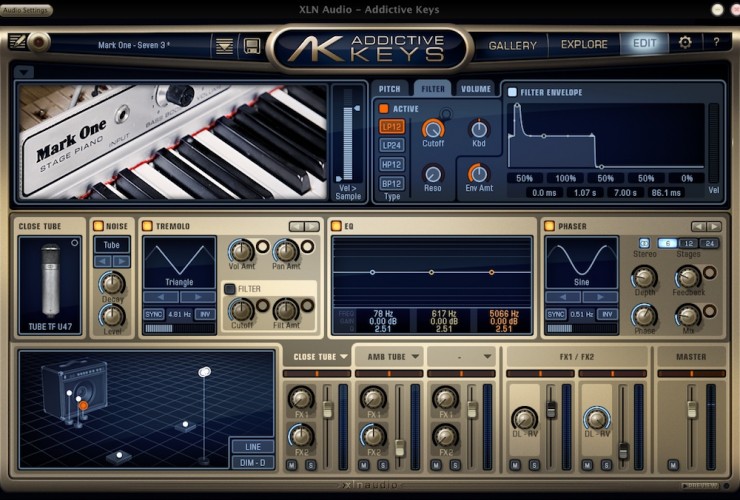Viewport: 740px width, 500px height.
Task: Adjust the MASTER volume fader
Action: click(x=692, y=409)
